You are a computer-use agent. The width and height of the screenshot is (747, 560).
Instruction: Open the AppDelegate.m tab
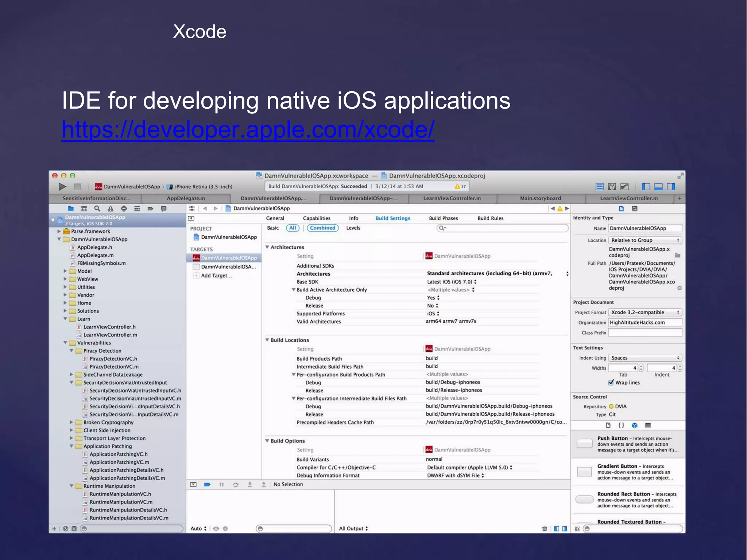pos(186,198)
